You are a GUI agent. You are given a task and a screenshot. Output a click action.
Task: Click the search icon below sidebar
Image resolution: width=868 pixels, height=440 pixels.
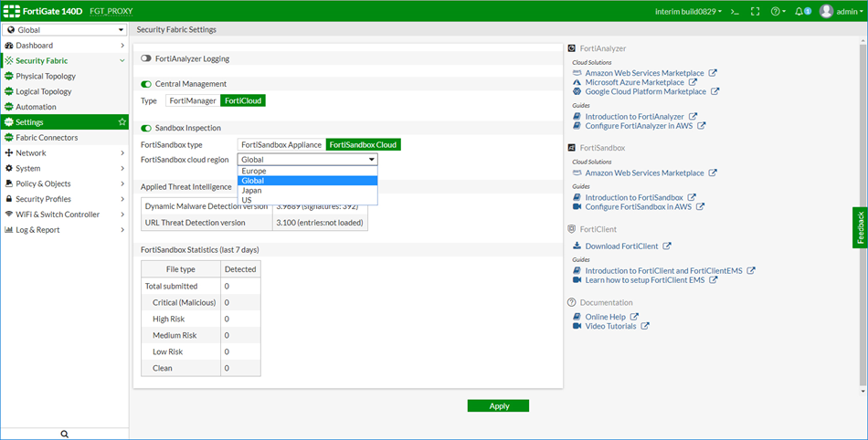pyautogui.click(x=64, y=434)
